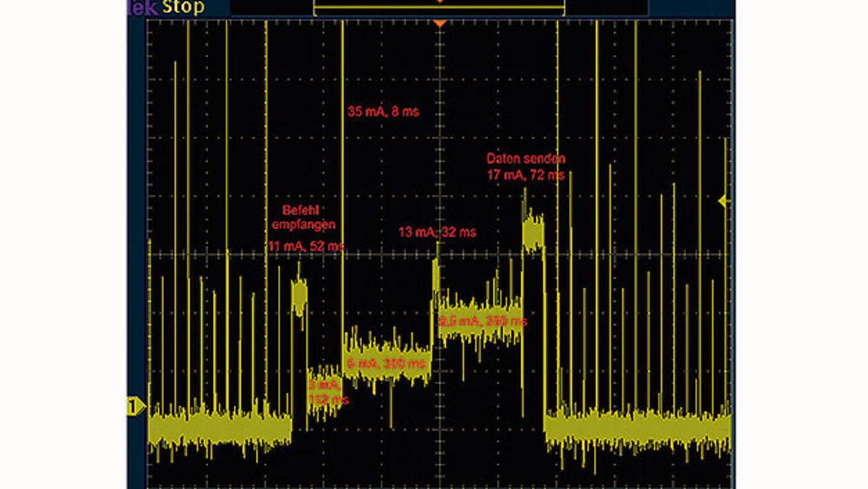Click the "17 mA, 72 ms" measurement text
This screenshot has width=868, height=489.
point(526,175)
